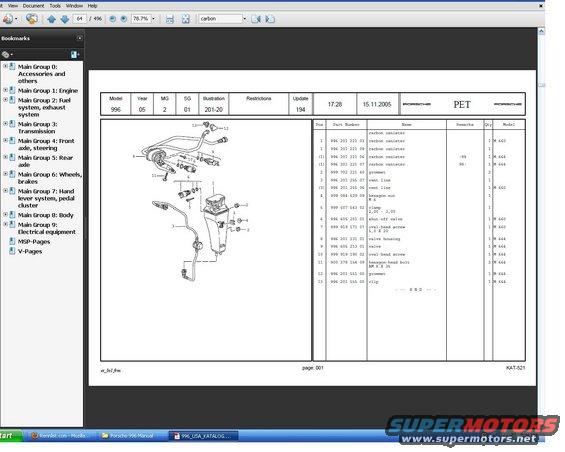Click the 996_USA_KATALOG PDF taskbar button
Screen dimensions: 565x452
(x=204, y=436)
